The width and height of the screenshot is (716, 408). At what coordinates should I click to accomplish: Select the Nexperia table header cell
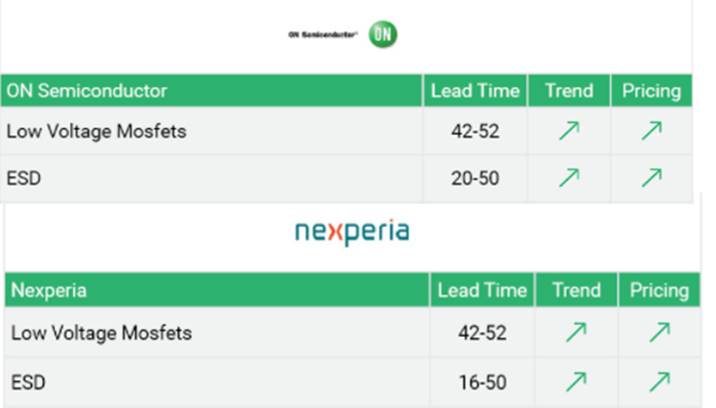[x=217, y=290]
